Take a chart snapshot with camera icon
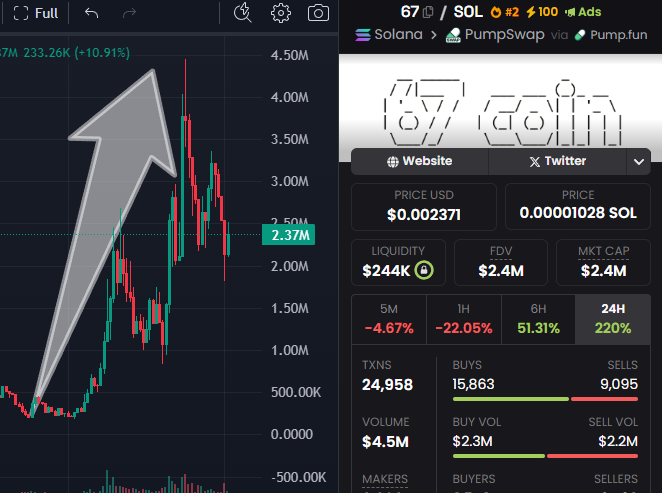The image size is (662, 493). pyautogui.click(x=318, y=13)
